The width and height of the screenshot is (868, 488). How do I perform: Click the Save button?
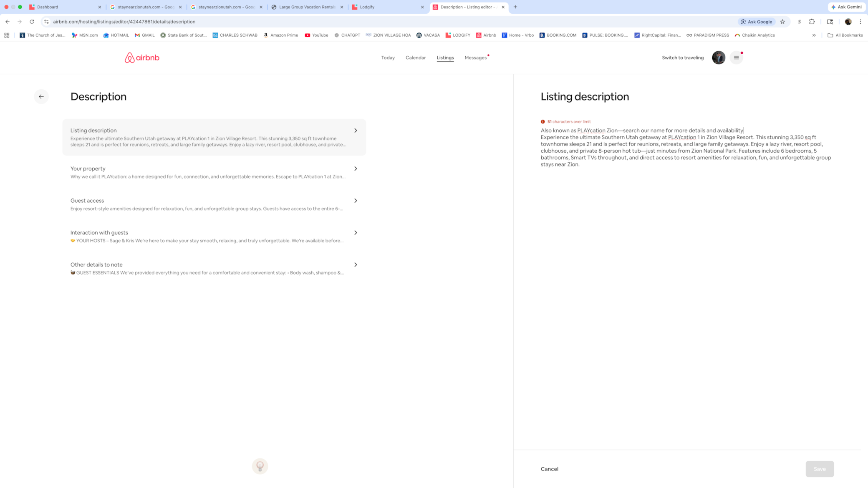(x=820, y=469)
